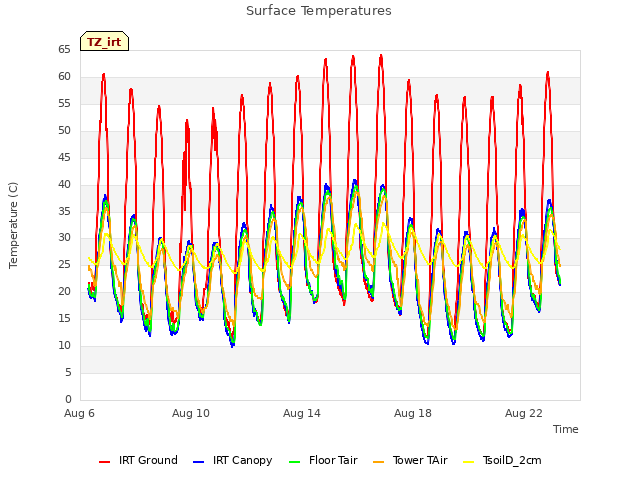Click the Aug 14 axis label
Image resolution: width=640 pixels, height=480 pixels.
pyautogui.click(x=302, y=413)
